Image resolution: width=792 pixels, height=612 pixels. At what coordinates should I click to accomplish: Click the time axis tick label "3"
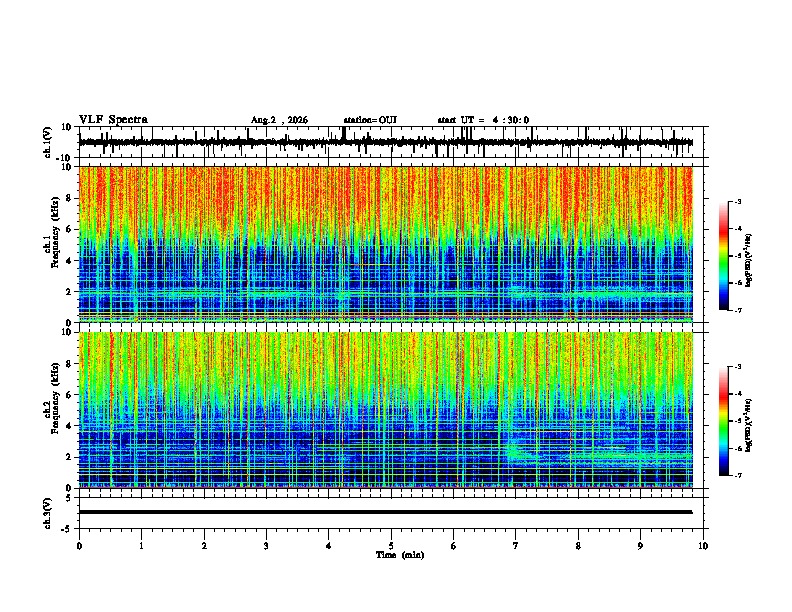(266, 546)
